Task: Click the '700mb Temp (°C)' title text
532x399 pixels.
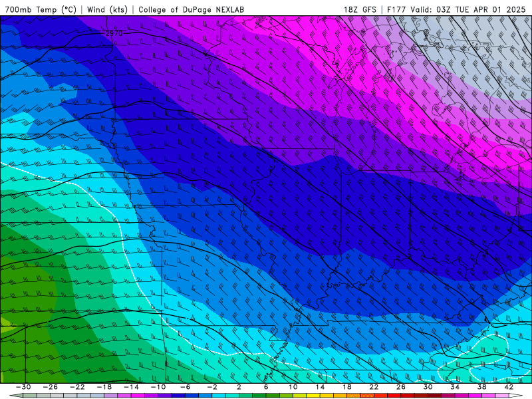Action: point(41,9)
